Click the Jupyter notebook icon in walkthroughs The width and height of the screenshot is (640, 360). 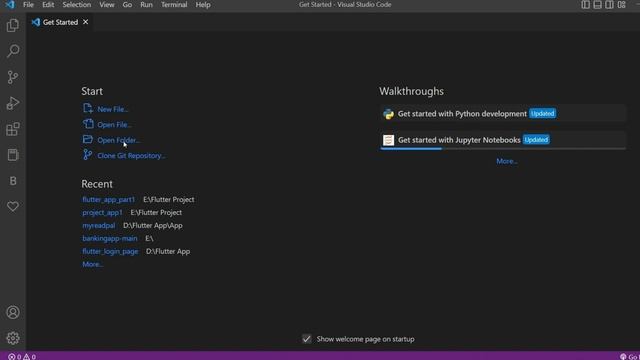pyautogui.click(x=388, y=140)
